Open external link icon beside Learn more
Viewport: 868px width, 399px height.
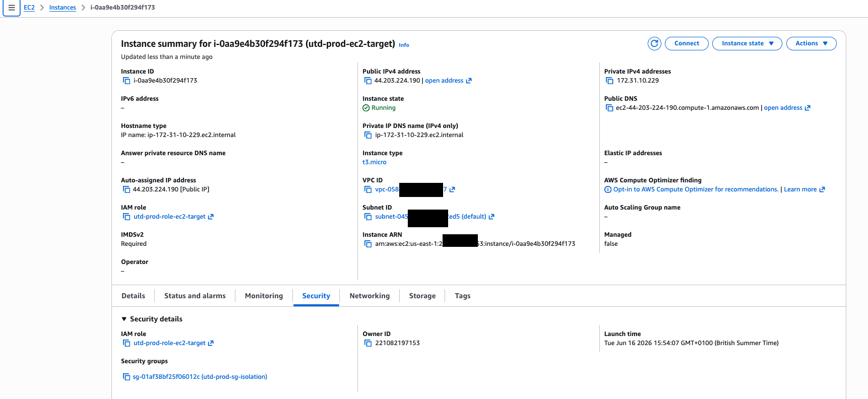822,189
